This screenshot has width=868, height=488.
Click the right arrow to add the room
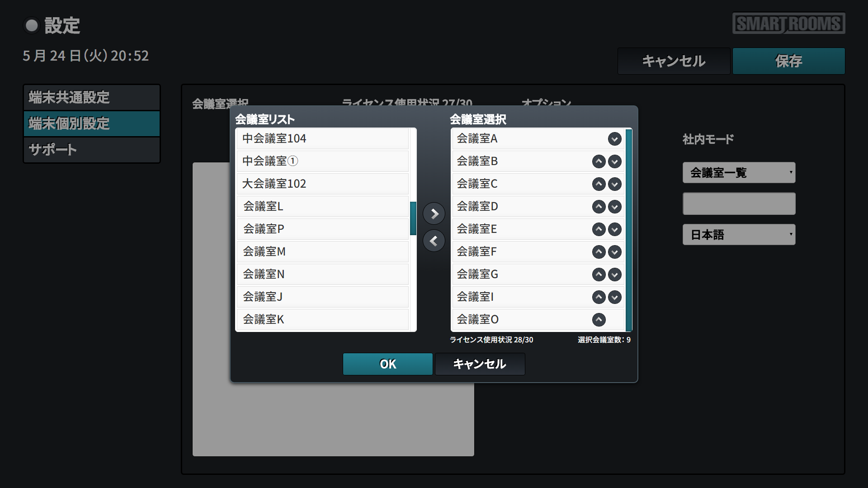coord(434,213)
